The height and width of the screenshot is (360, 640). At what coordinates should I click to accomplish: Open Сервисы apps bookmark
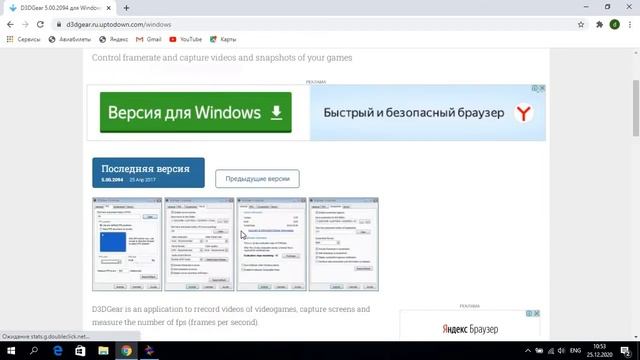tap(23, 39)
